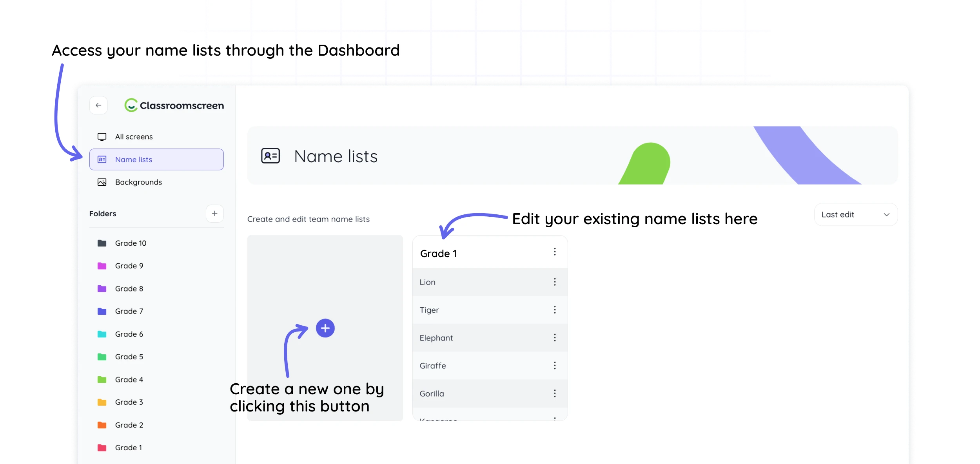Viewport: 980px width, 464px height.
Task: Select the Elephant entry in list
Action: tap(436, 338)
